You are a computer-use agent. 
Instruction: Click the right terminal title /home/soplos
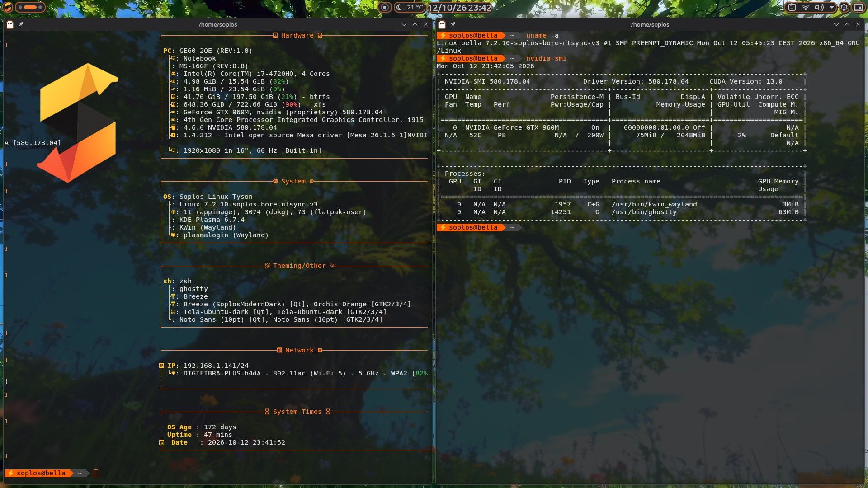[x=650, y=24]
